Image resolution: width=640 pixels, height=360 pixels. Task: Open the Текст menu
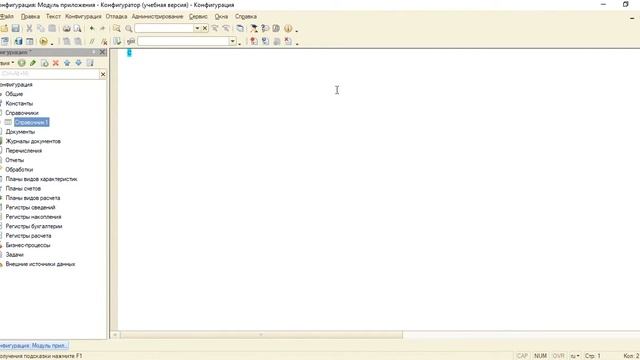click(x=53, y=16)
